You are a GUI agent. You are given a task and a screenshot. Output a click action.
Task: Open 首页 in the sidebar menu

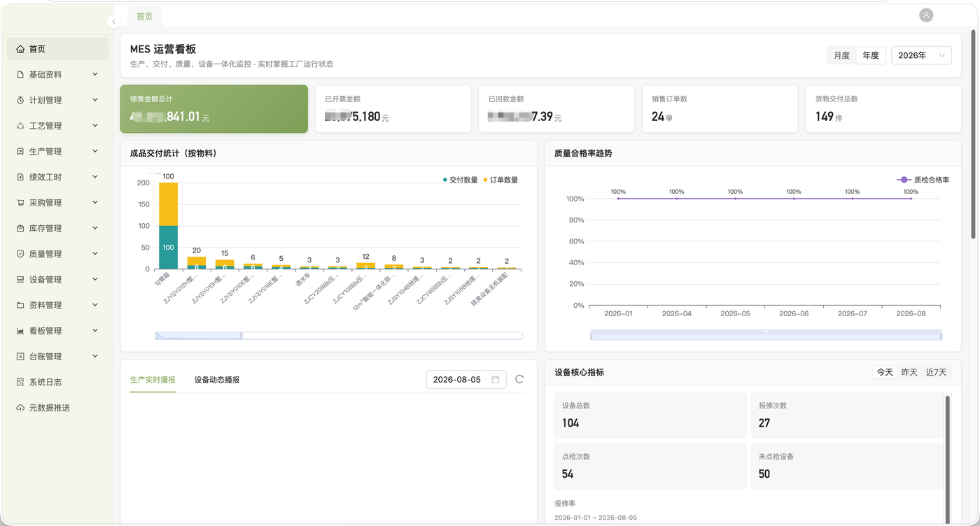coord(57,49)
